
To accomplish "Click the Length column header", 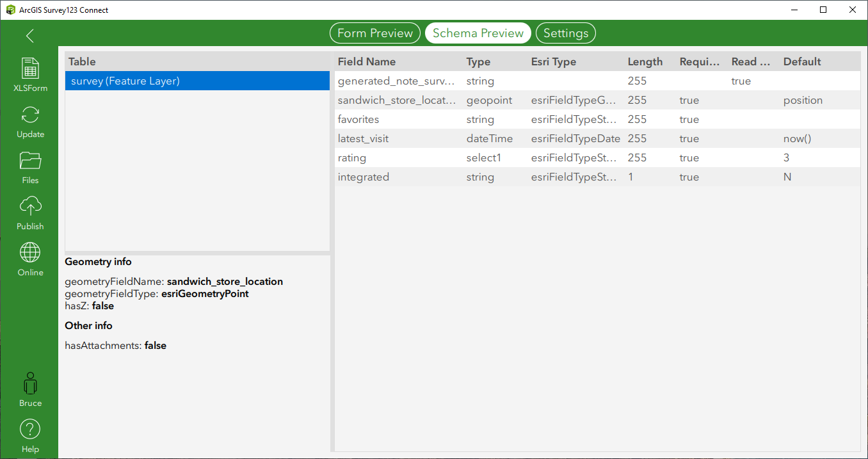I will click(x=645, y=61).
